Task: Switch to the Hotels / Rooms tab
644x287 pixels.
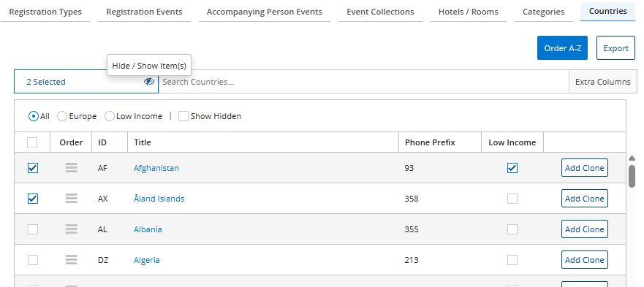Action: tap(469, 12)
